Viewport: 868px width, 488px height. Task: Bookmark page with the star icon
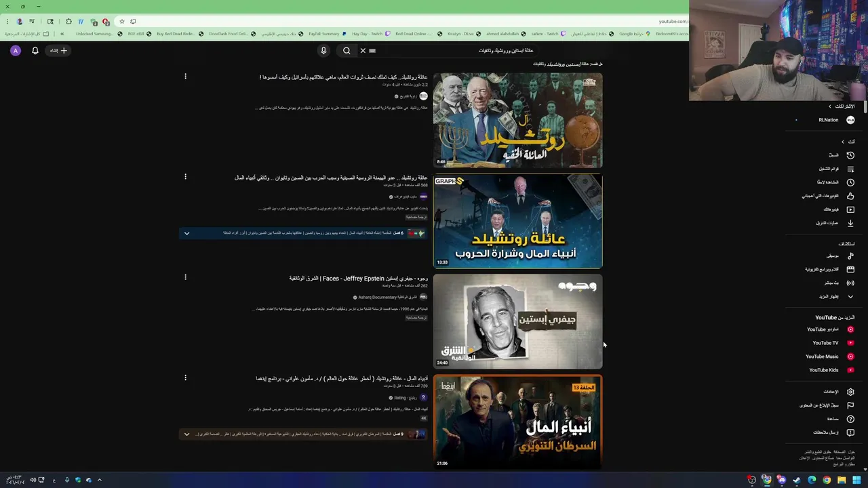122,21
